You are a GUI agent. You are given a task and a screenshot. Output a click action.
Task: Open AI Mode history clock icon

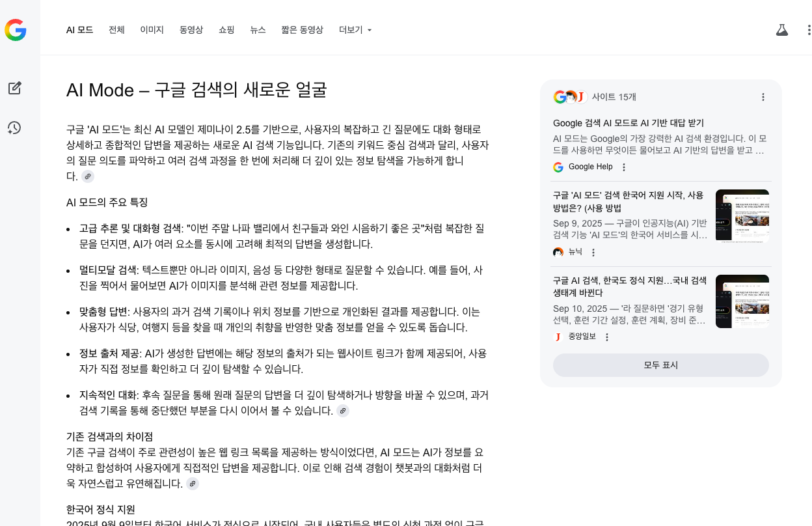(14, 128)
